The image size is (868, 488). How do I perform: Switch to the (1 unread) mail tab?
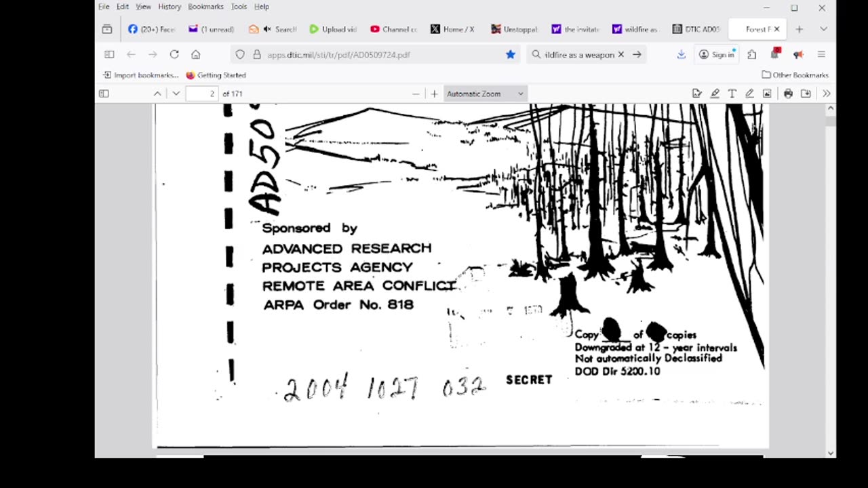click(x=212, y=29)
